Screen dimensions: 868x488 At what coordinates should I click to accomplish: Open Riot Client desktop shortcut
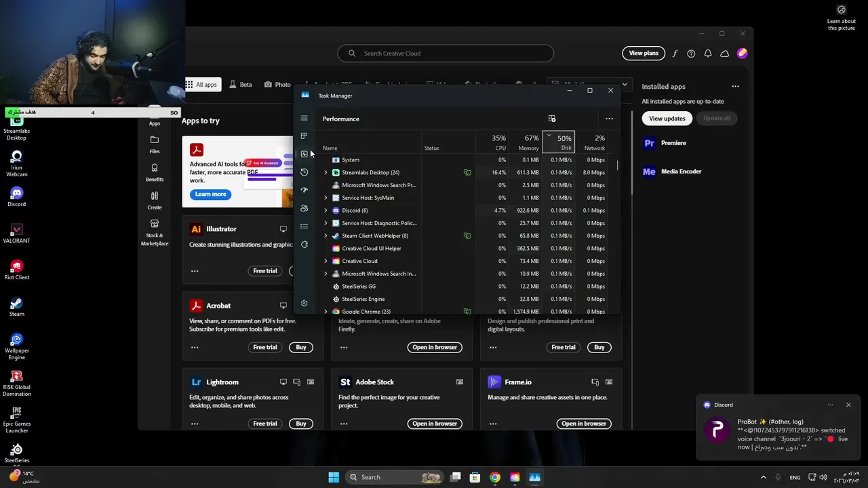(x=16, y=270)
